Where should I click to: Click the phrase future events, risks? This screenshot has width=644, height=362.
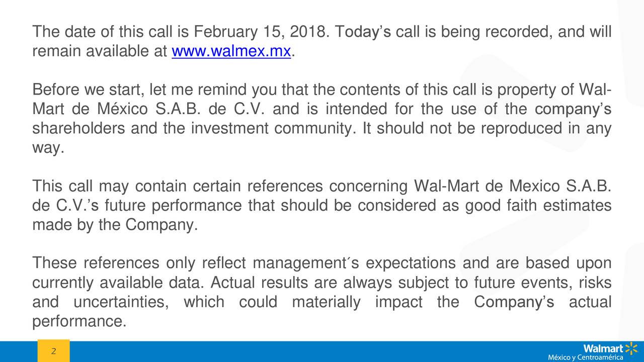[543, 283]
